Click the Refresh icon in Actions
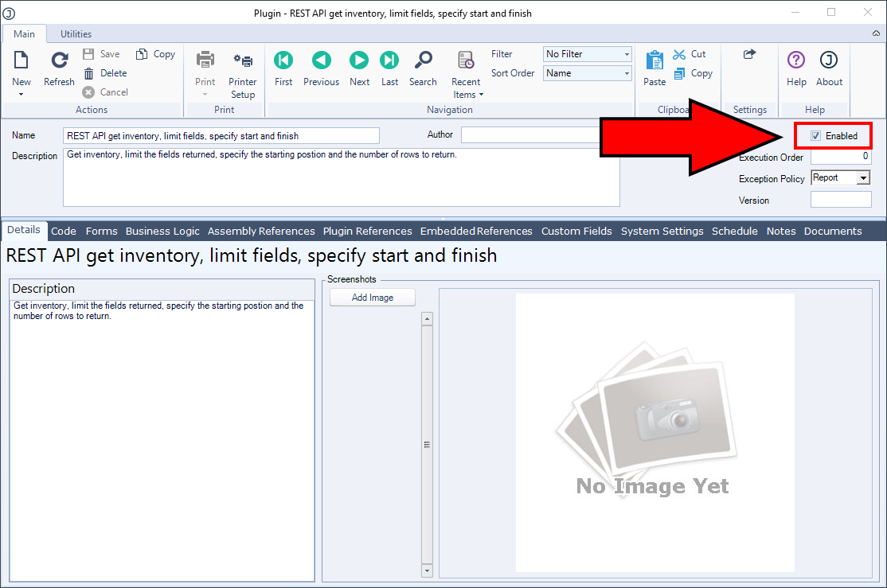The height and width of the screenshot is (588, 887). [x=59, y=61]
